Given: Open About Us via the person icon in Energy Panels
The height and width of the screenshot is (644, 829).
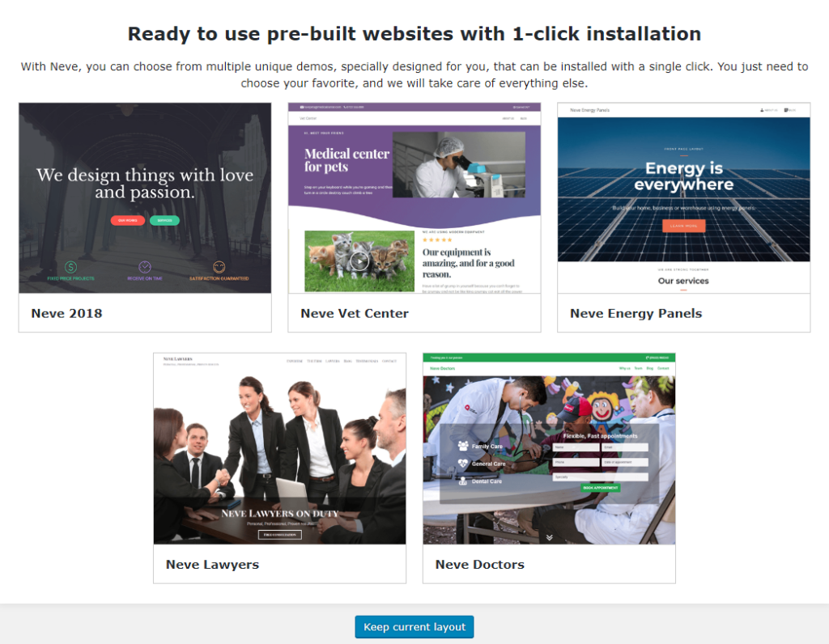Looking at the screenshot, I should tap(761, 110).
